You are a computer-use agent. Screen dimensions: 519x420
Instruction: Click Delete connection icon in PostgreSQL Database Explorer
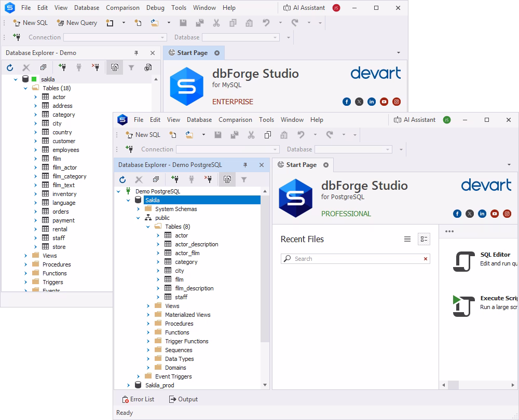click(208, 179)
